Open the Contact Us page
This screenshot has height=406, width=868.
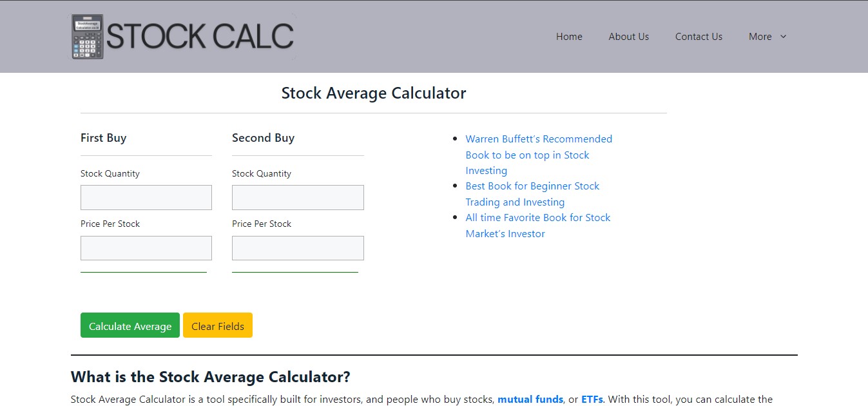[x=699, y=37]
